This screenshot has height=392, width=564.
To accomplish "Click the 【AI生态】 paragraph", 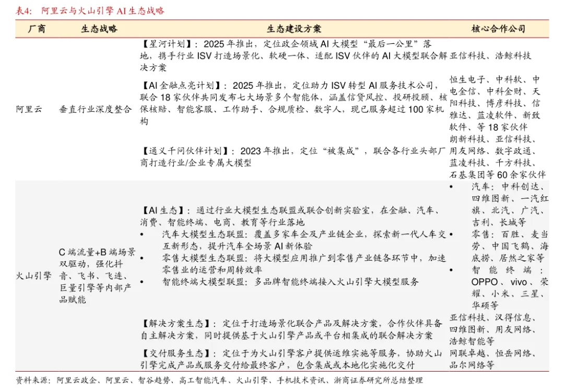I will pyautogui.click(x=290, y=216).
